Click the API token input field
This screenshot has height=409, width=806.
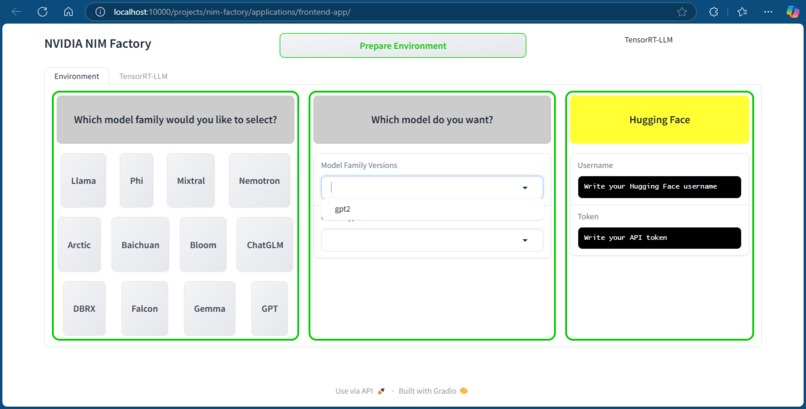point(660,238)
